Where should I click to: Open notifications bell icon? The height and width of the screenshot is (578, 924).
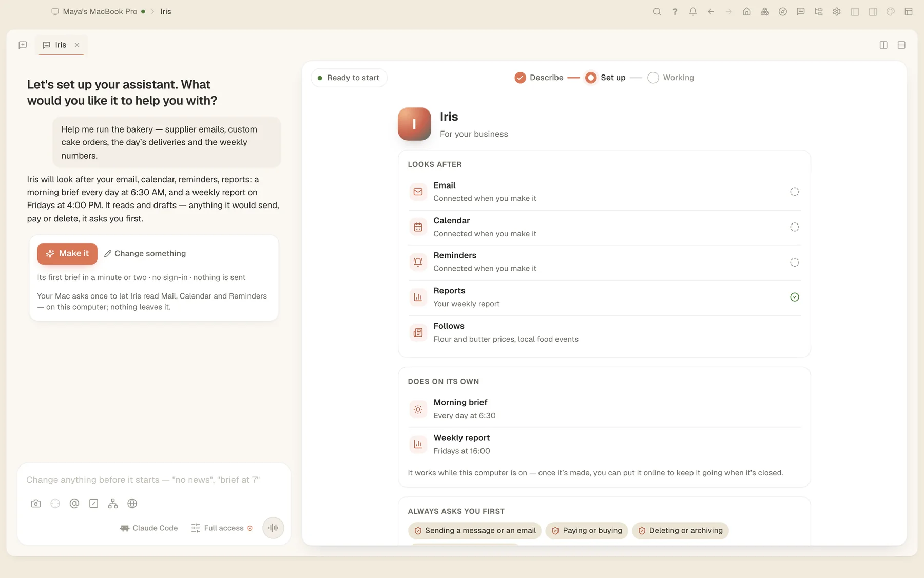(692, 12)
